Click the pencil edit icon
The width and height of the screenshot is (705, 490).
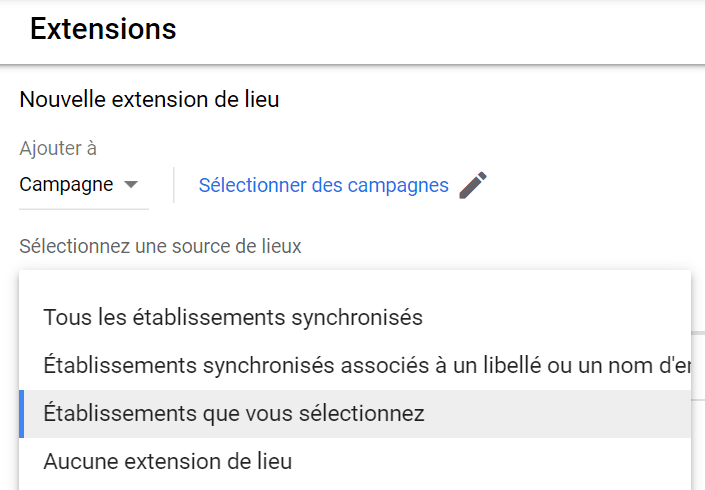click(x=473, y=185)
